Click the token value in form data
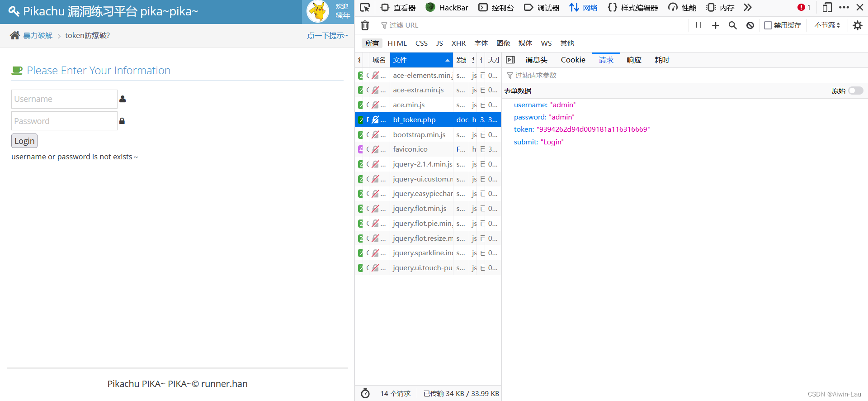Viewport: 868px width, 401px height. click(x=593, y=129)
